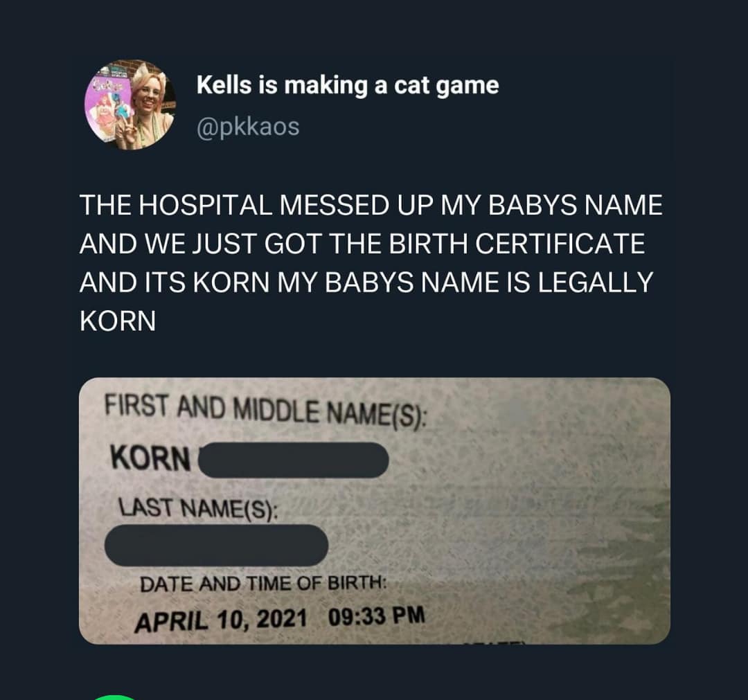Open the @pkkaos handle

point(248,127)
